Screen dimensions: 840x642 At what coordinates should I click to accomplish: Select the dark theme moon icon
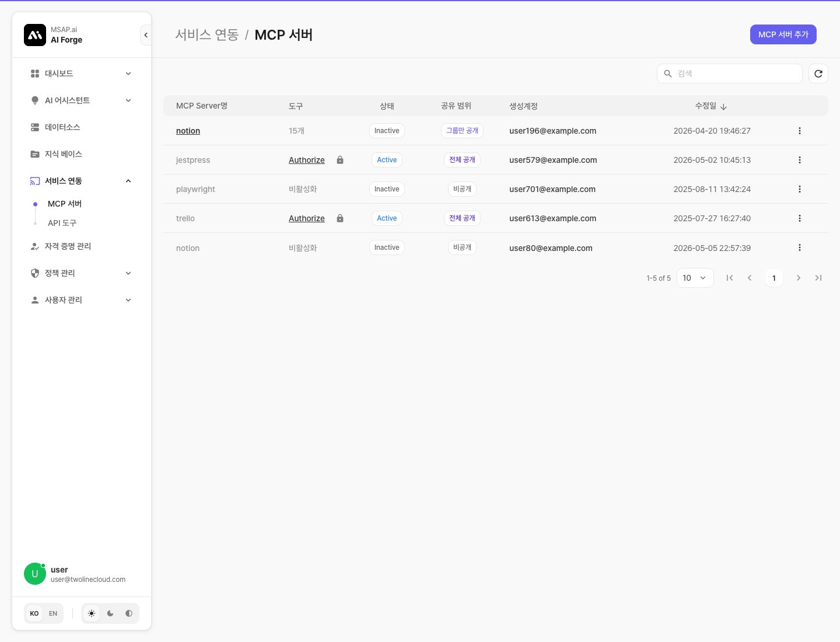(x=110, y=613)
